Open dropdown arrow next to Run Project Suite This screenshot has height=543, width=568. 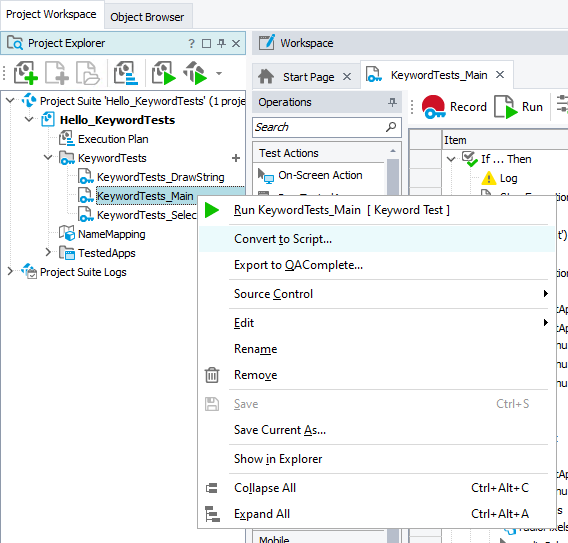(219, 73)
